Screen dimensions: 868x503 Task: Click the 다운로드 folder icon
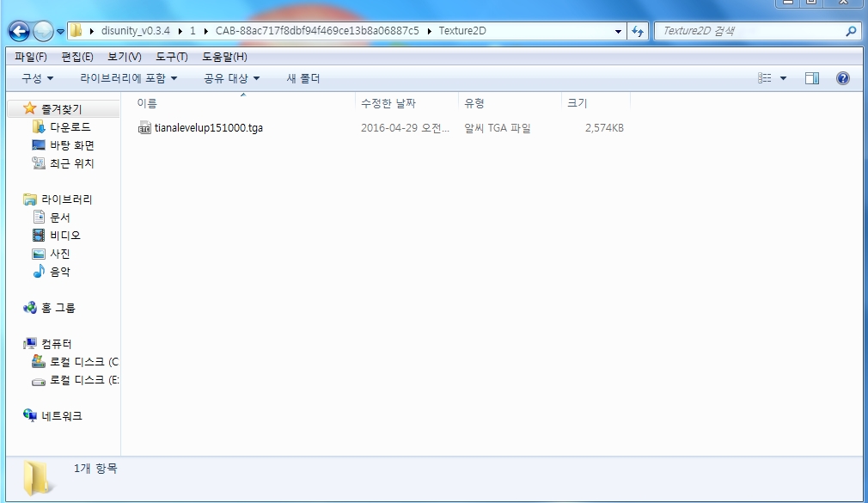[x=38, y=127]
